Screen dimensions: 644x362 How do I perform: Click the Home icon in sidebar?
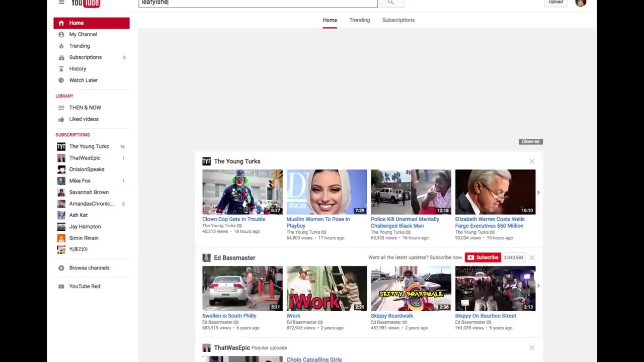pyautogui.click(x=61, y=23)
